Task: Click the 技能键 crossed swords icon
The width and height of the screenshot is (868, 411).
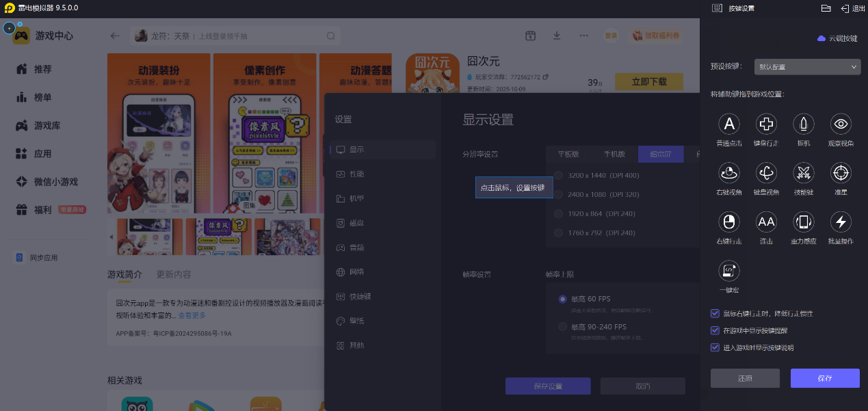Action: click(803, 173)
